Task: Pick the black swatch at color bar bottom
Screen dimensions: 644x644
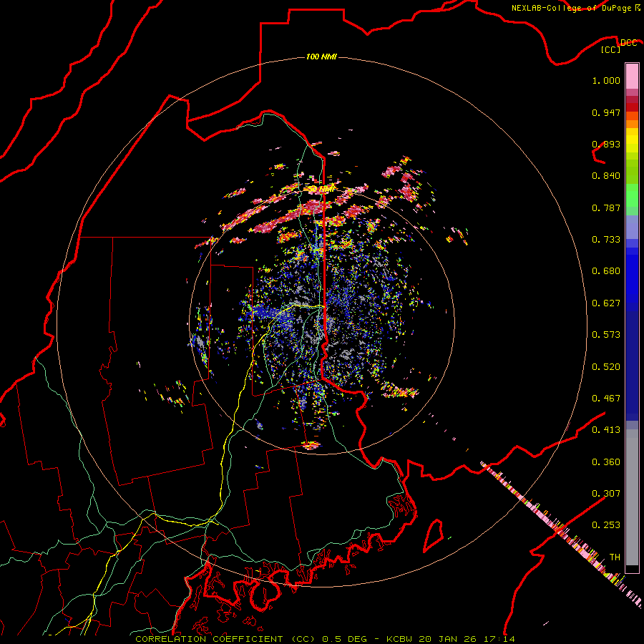Action: coord(632,569)
